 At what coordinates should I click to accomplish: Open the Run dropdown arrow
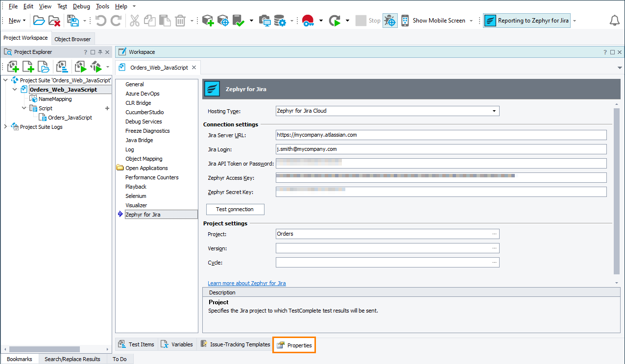(347, 21)
